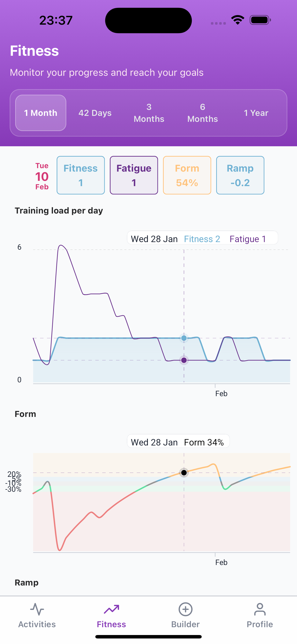Screen dimensions: 297x644
Task: Tap the Tue 10 Feb date label
Action: (x=42, y=176)
